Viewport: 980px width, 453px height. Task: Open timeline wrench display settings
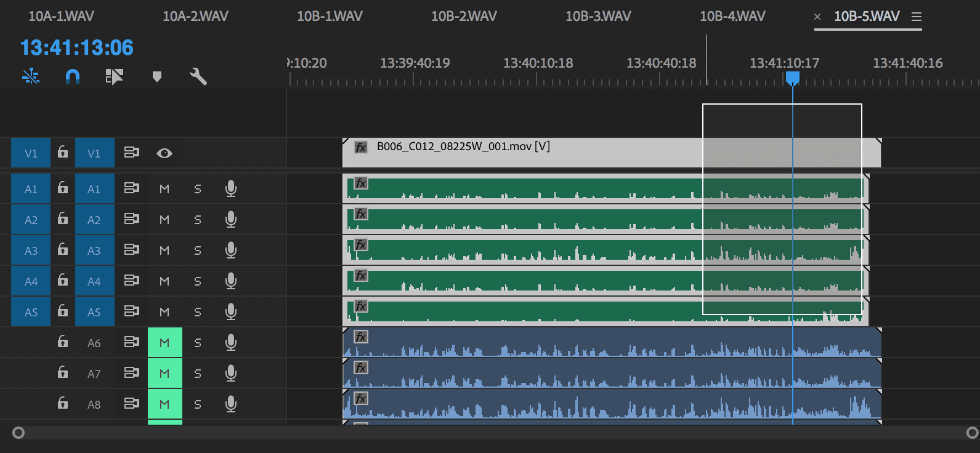coord(198,76)
